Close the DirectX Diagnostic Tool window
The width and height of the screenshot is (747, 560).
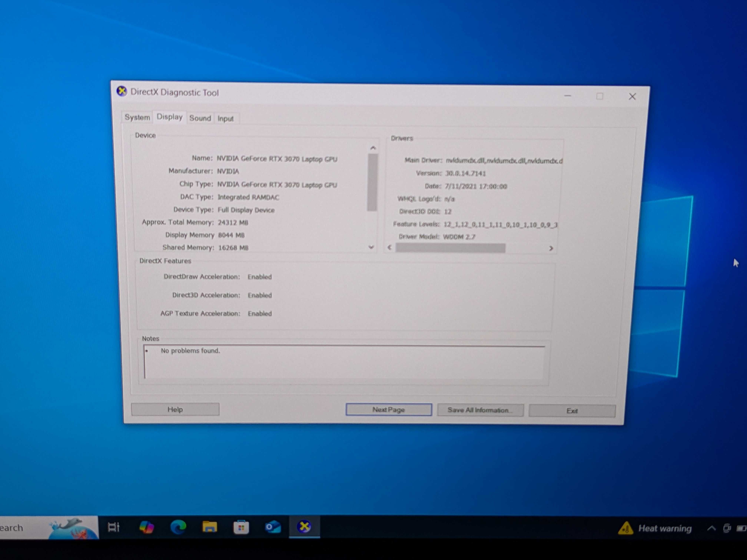pos(632,96)
